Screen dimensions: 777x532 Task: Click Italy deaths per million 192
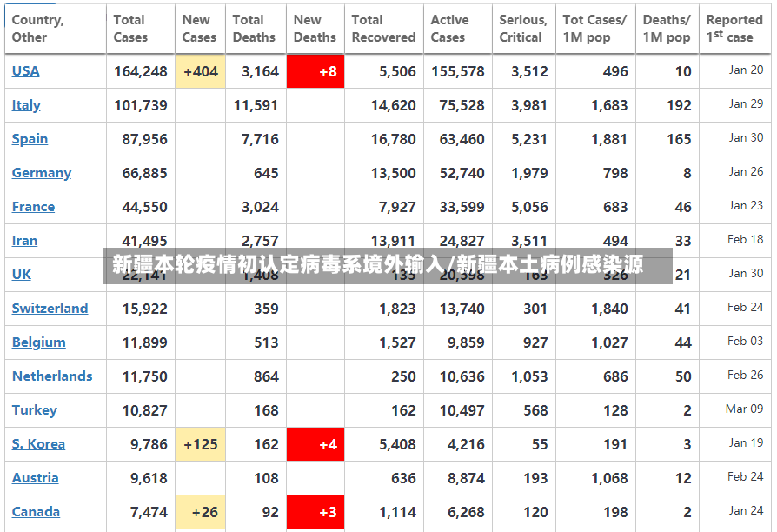pos(679,105)
